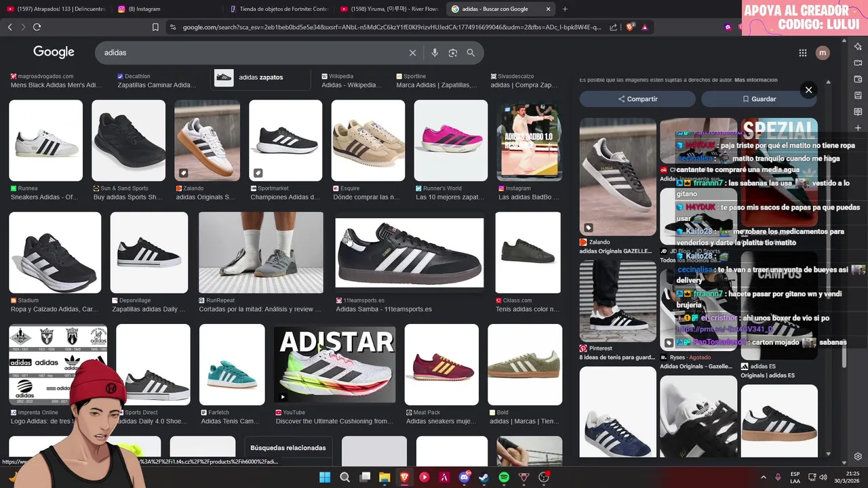The height and width of the screenshot is (488, 868).
Task: Click the side panel scrollbar down arrow
Action: (x=829, y=454)
